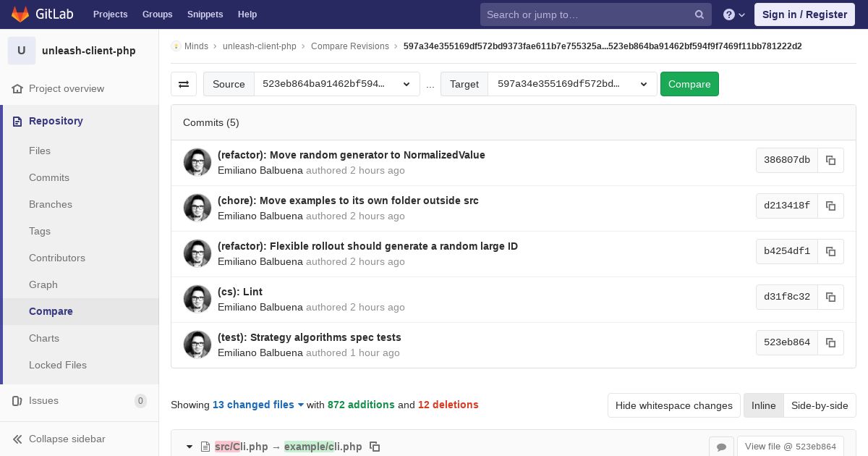Image resolution: width=868 pixels, height=456 pixels.
Task: Open Commits in Repository sidebar
Action: click(x=49, y=177)
